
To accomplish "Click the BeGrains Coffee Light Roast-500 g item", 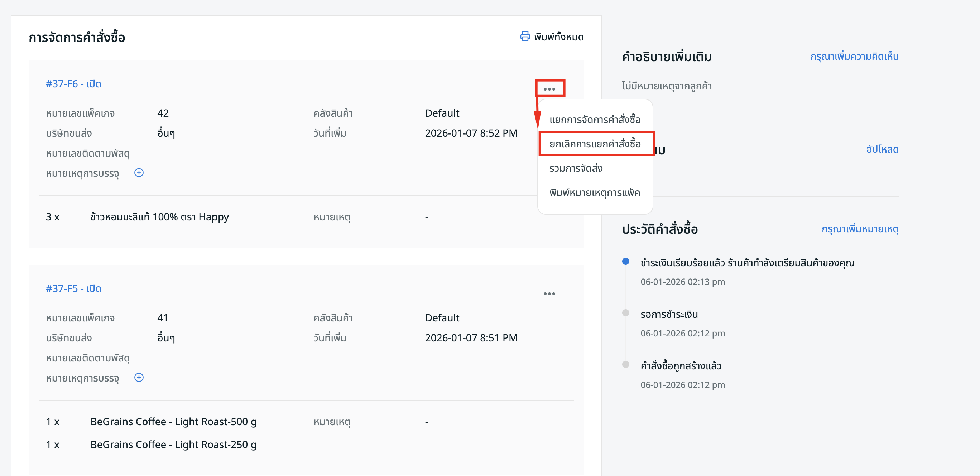I will click(173, 422).
